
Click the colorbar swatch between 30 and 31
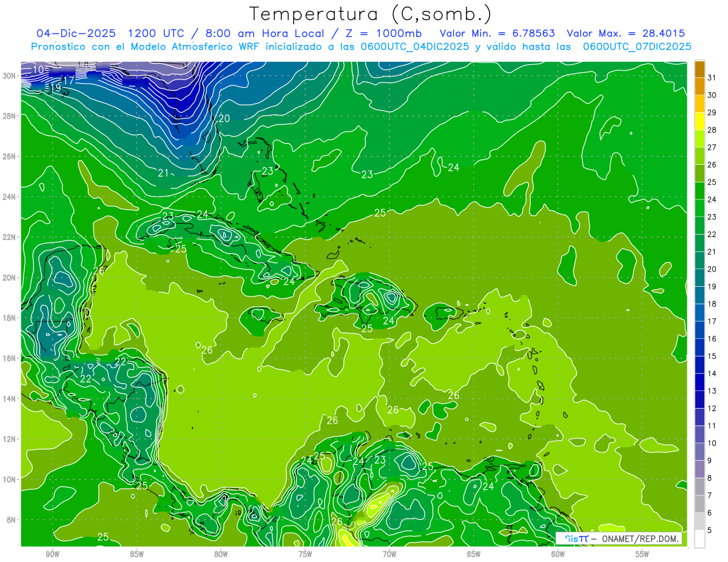pos(699,87)
